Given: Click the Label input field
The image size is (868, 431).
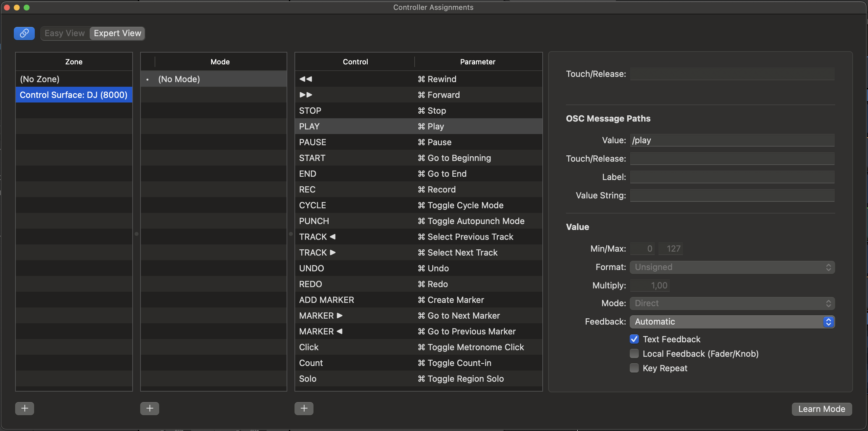Looking at the screenshot, I should tap(732, 177).
